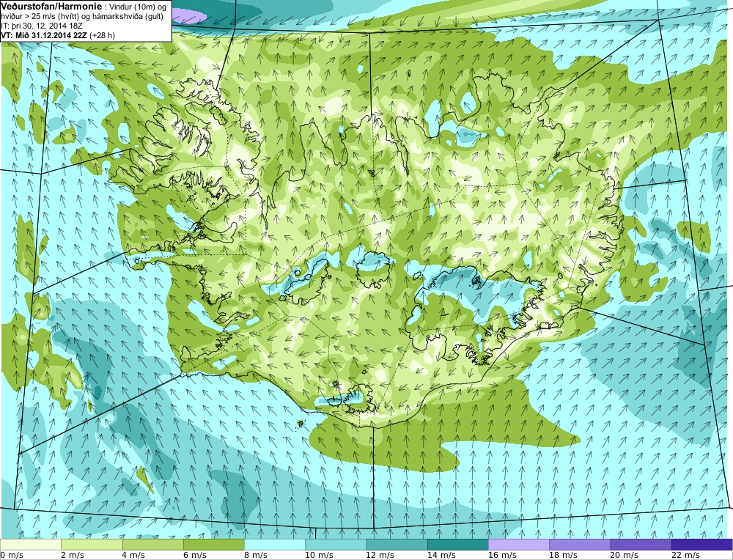Image resolution: width=733 pixels, height=560 pixels.
Task: Click the legend swatch between 10 and 12 m/s
Action: point(336,545)
